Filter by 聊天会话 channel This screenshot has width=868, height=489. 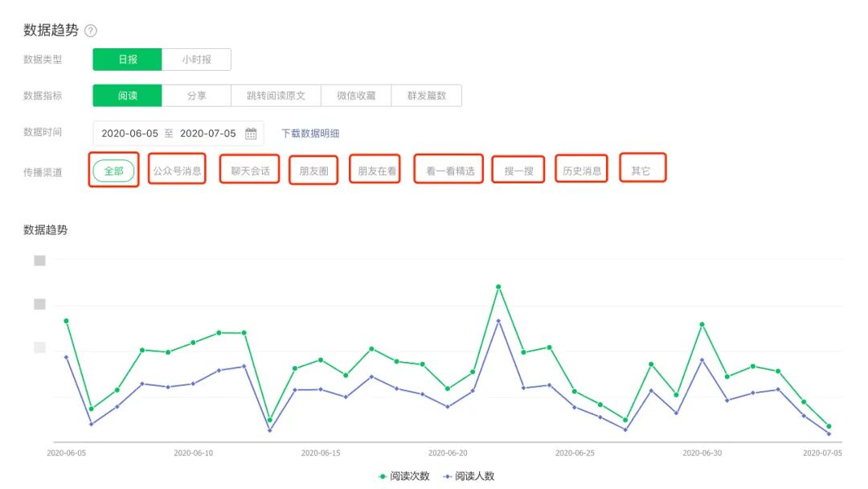pyautogui.click(x=250, y=171)
